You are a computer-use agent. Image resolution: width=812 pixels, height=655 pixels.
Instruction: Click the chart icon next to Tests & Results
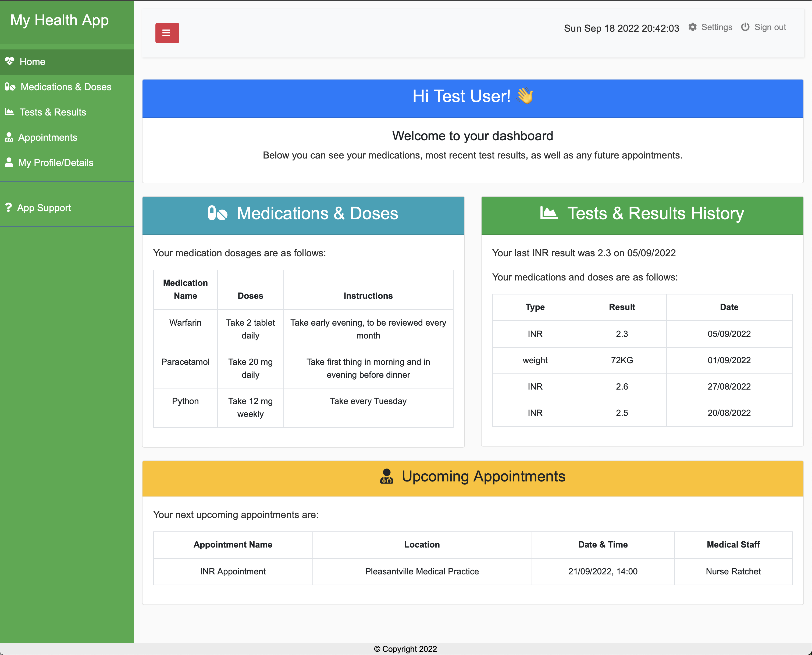[x=9, y=112]
